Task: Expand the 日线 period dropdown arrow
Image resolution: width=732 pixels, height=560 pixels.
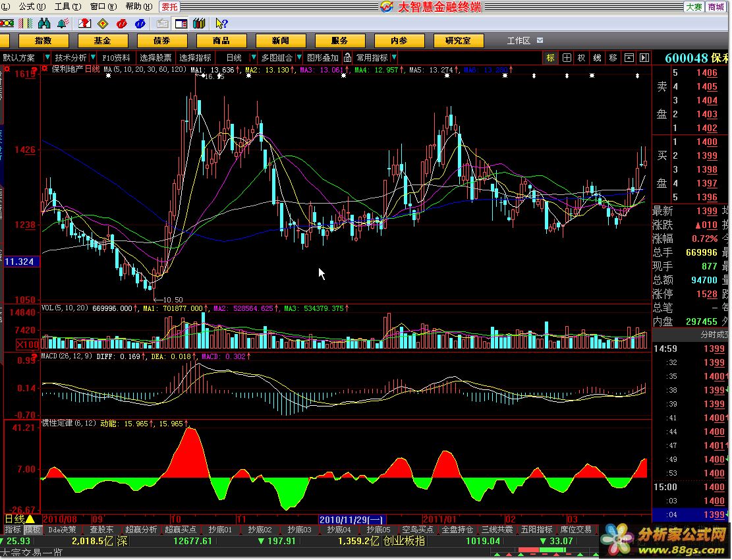Action: (254, 57)
